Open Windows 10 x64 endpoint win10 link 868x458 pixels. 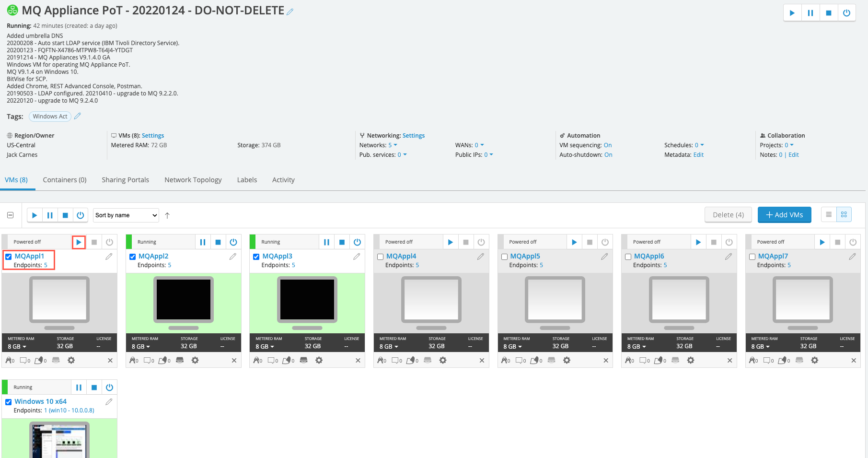(69, 411)
